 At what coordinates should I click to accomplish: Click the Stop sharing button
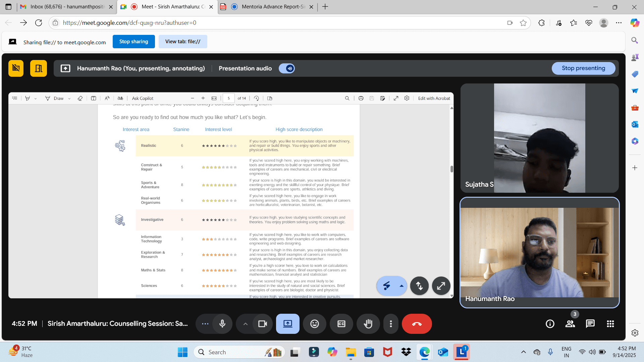pos(133,42)
